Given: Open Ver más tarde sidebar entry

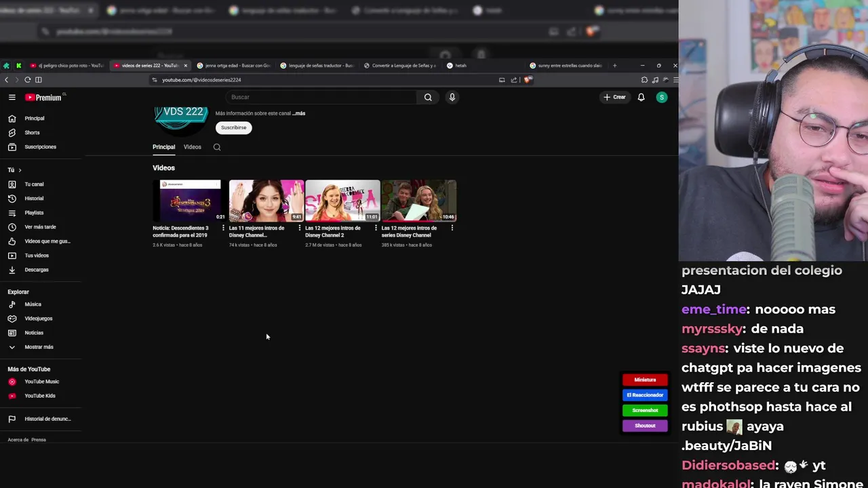Looking at the screenshot, I should pos(41,227).
